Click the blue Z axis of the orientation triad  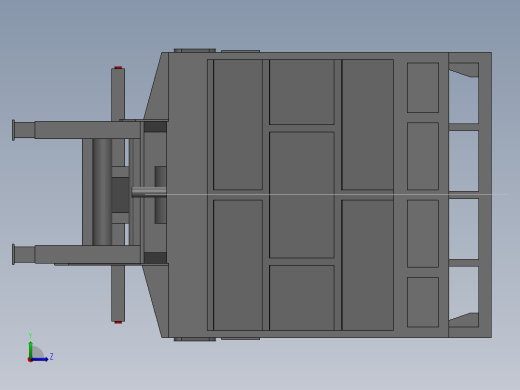40,359
